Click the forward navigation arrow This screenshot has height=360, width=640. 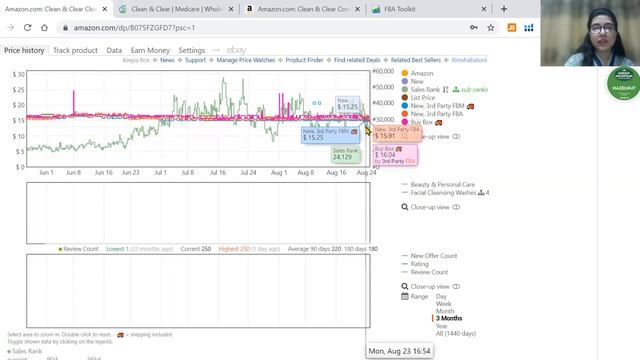pos(11,28)
